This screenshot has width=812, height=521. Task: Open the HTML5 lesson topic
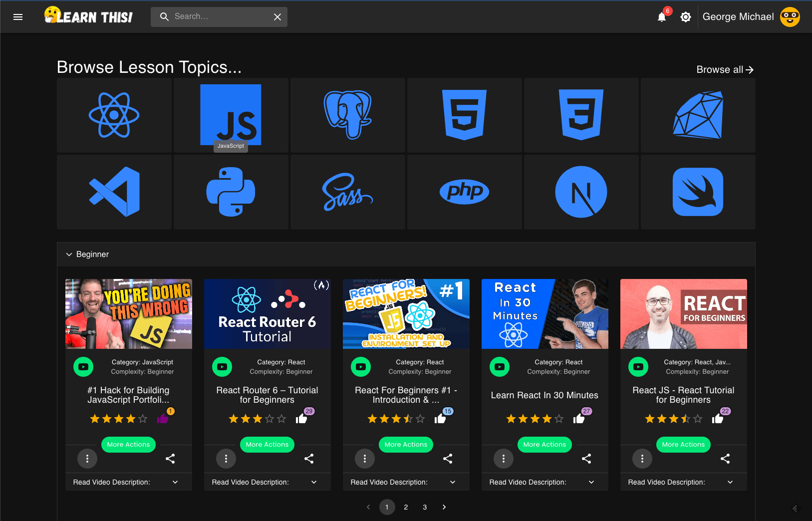(465, 115)
